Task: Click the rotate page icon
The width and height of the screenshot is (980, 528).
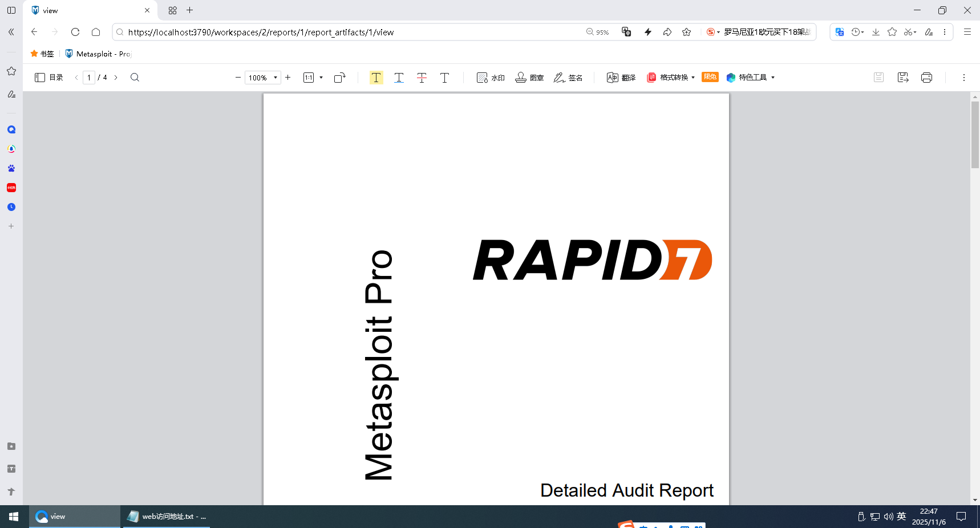Action: coord(339,78)
